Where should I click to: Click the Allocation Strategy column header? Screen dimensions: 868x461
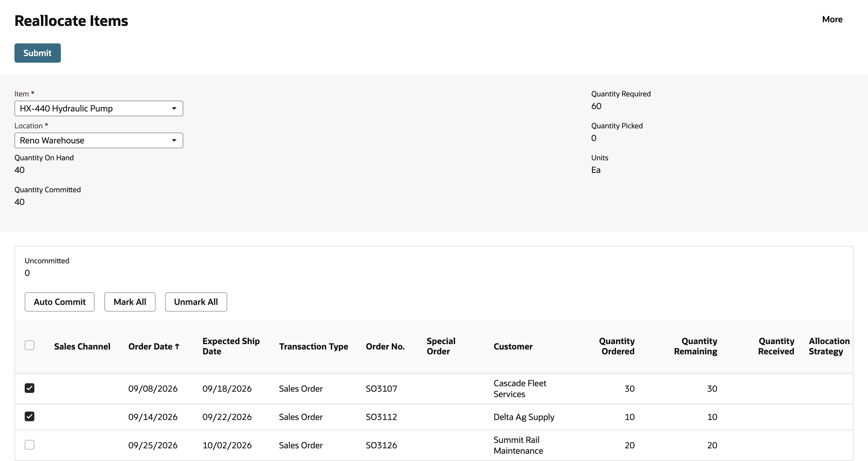tap(829, 346)
